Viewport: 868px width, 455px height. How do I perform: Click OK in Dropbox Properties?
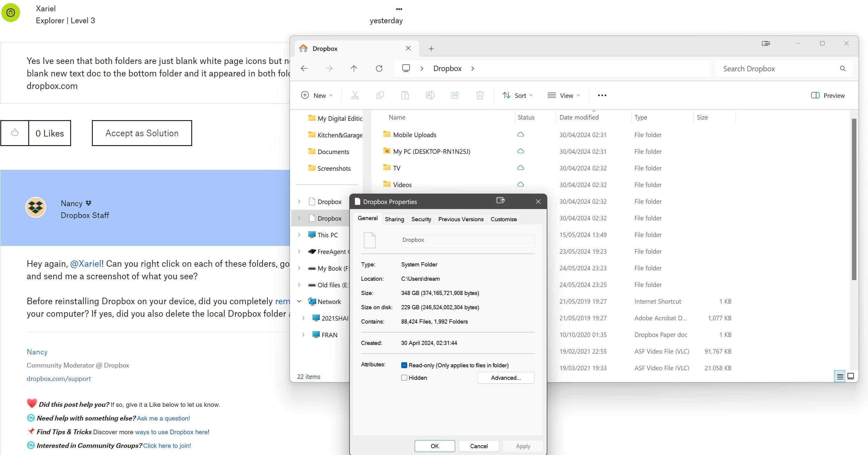click(x=434, y=446)
